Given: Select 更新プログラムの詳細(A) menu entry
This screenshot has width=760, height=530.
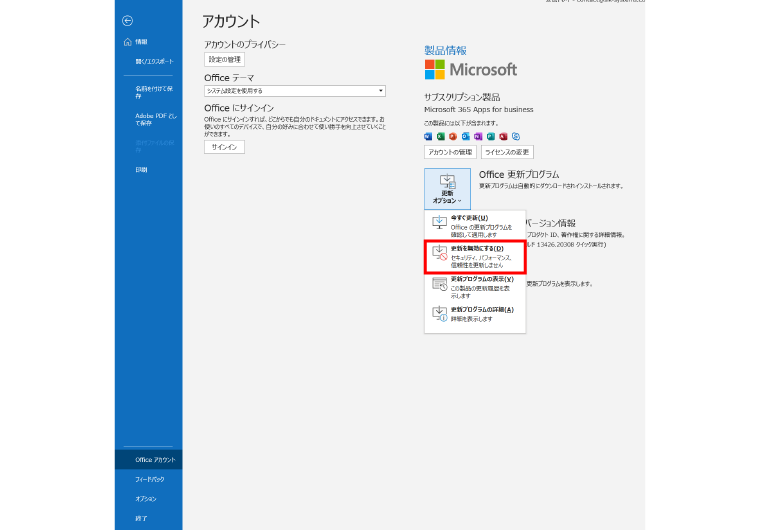Looking at the screenshot, I should pos(475,314).
